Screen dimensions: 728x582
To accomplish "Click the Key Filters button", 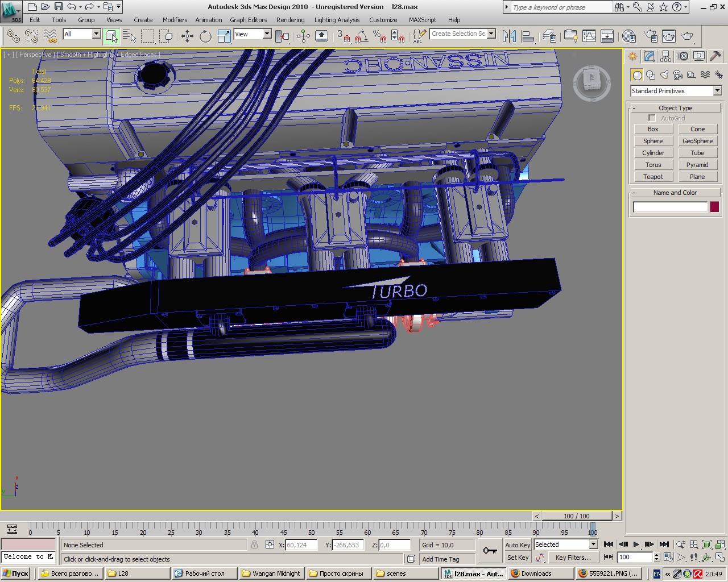I will tap(573, 558).
